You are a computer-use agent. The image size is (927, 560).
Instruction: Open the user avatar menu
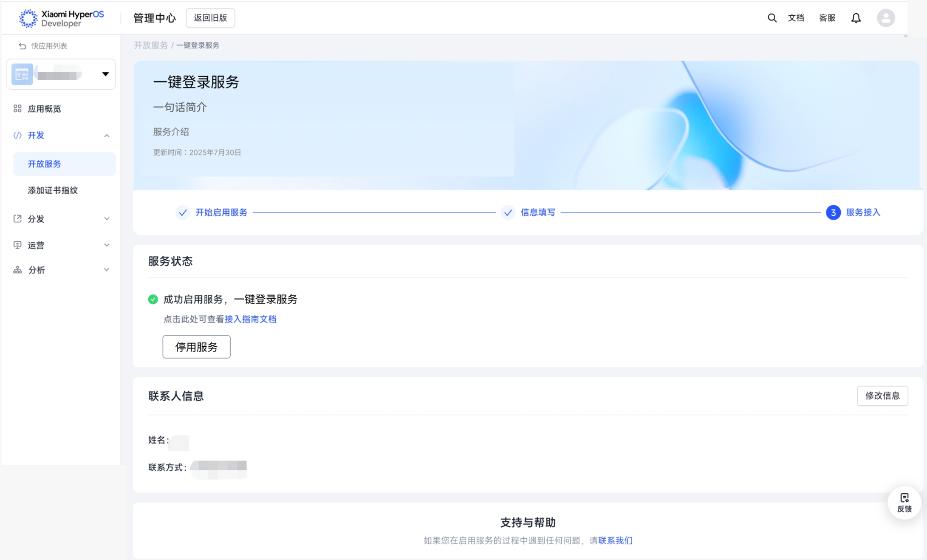tap(885, 18)
